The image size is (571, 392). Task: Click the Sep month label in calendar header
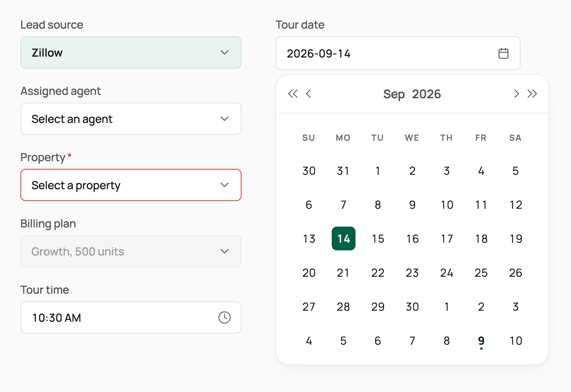click(x=394, y=94)
